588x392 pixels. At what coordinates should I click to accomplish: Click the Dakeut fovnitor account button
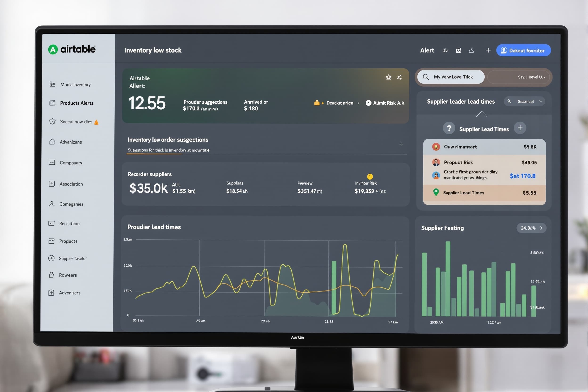(523, 50)
